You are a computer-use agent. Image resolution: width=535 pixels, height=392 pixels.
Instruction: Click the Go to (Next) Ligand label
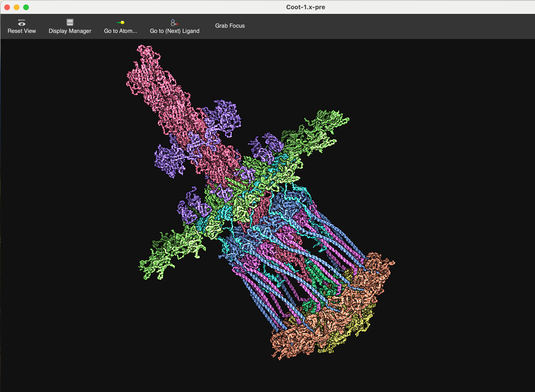point(175,31)
